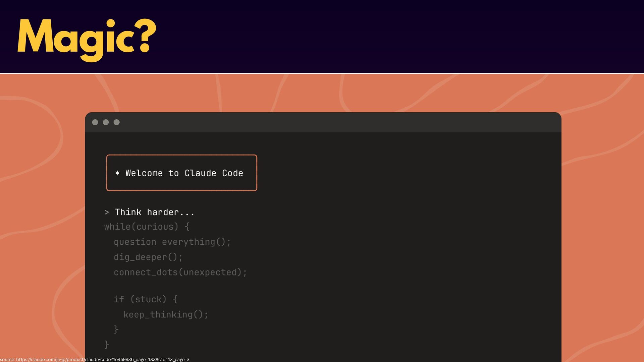Click the Magic? heading

point(87,38)
